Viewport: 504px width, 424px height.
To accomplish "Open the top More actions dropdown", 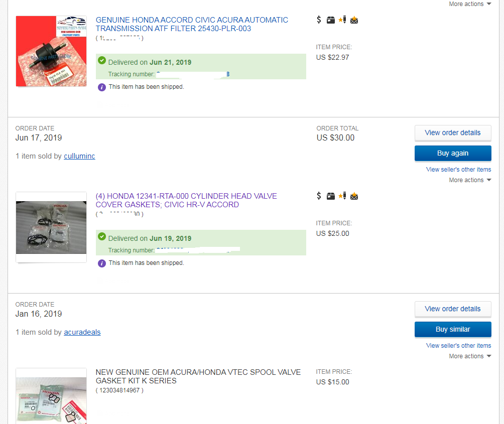I will coord(470,4).
